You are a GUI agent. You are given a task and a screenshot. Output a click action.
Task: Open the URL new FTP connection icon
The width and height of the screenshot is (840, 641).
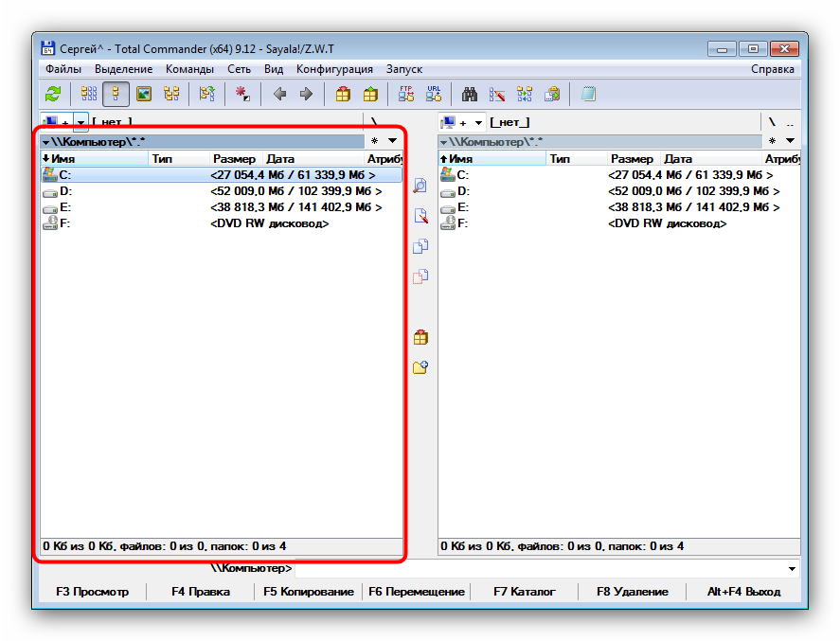(x=434, y=95)
